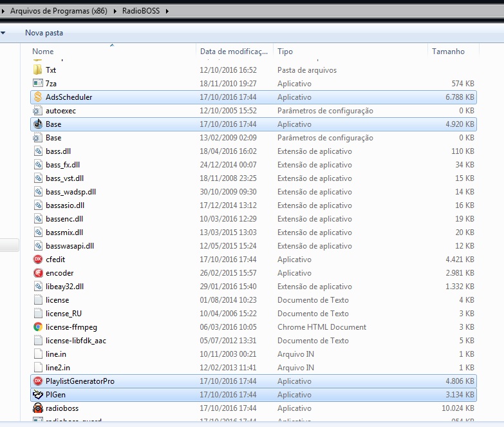Click the PlGen application icon
504x427 pixels.
click(x=37, y=395)
